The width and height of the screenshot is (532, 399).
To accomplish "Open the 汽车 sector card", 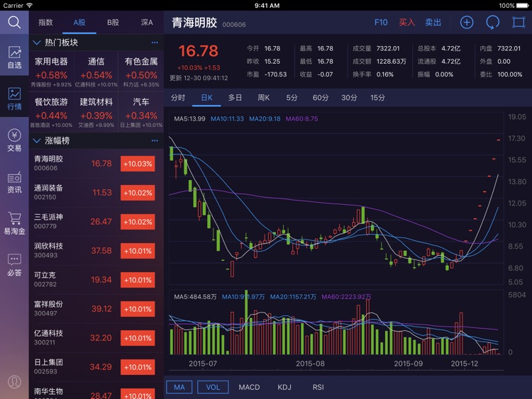I will coord(141,111).
